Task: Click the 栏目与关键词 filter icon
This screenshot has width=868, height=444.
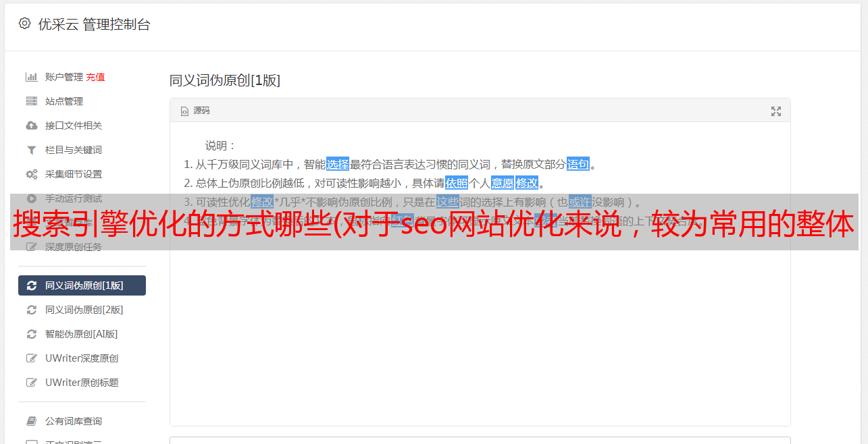Action: (31, 150)
